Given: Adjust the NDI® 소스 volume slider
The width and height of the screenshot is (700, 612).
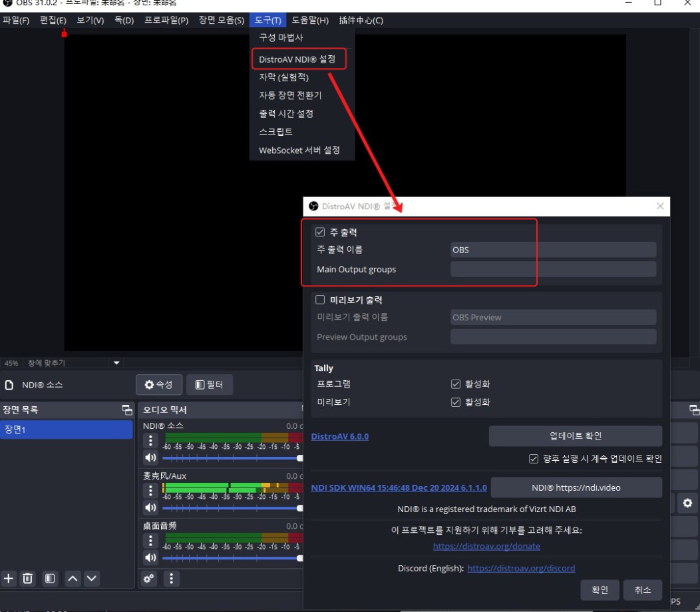Looking at the screenshot, I should point(233,458).
